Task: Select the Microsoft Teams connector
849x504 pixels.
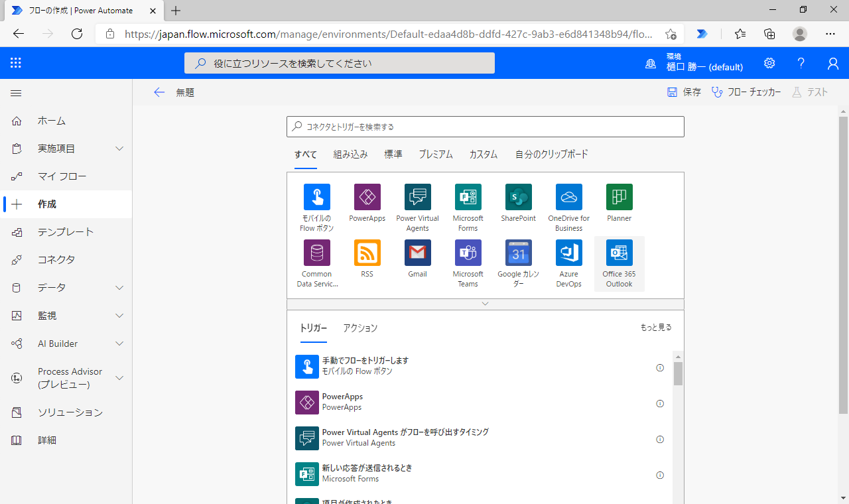Action: click(x=468, y=253)
